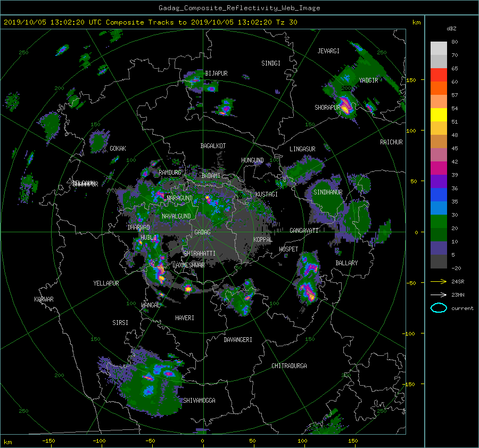Click the yellow 24SR arrow legend icon
The image size is (479, 448).
click(x=439, y=281)
